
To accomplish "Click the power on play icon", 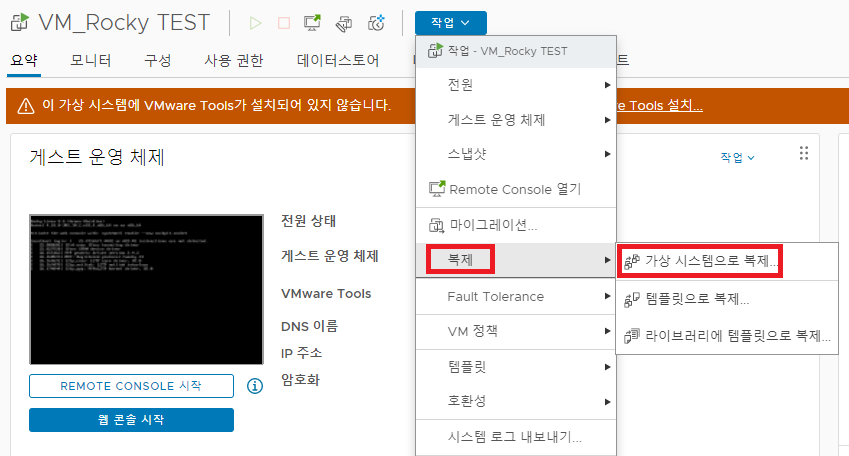I will click(255, 23).
